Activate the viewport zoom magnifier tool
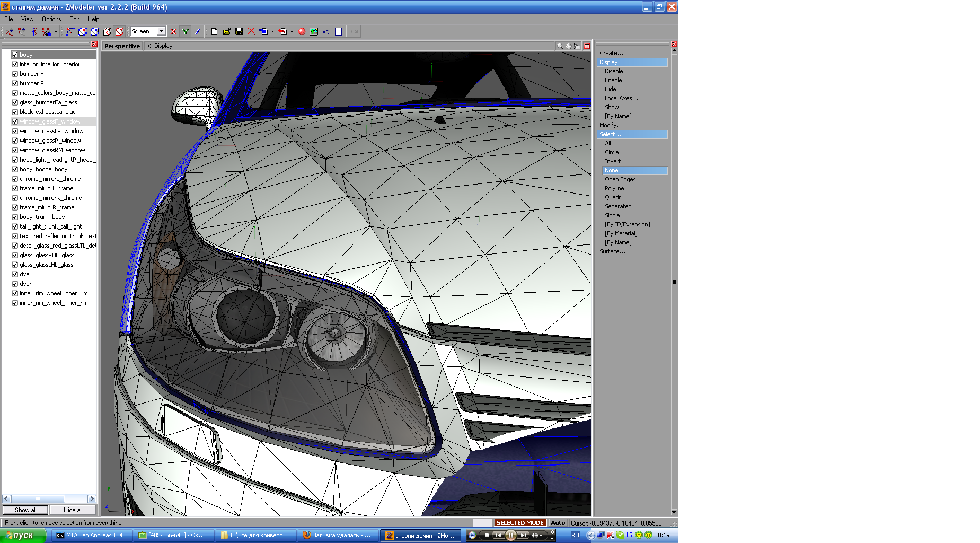This screenshot has height=543, width=980. (560, 46)
